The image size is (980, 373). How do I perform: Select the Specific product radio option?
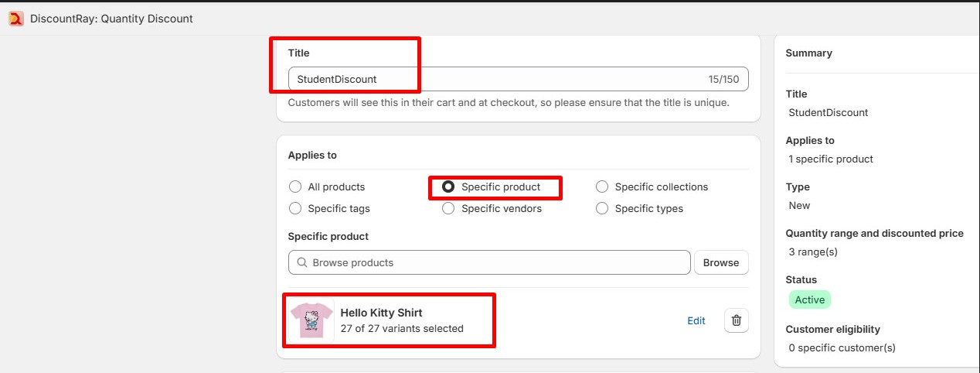[x=448, y=186]
